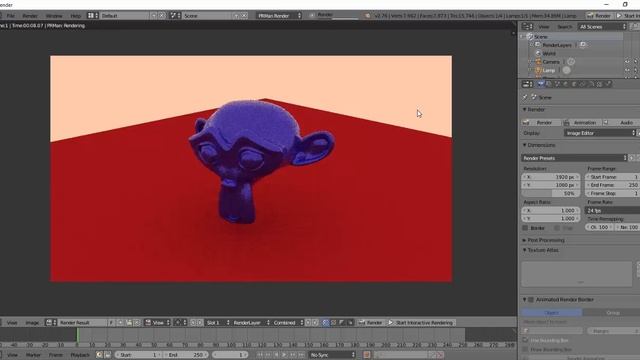
Task: Click the RenderLayers icon in outliner
Action: [x=538, y=45]
